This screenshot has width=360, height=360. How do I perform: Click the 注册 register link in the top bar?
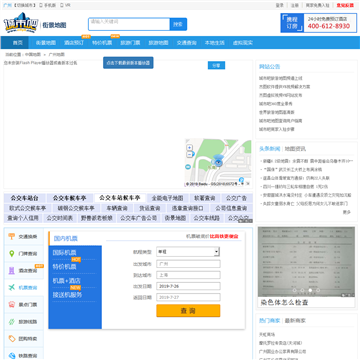[295, 5]
